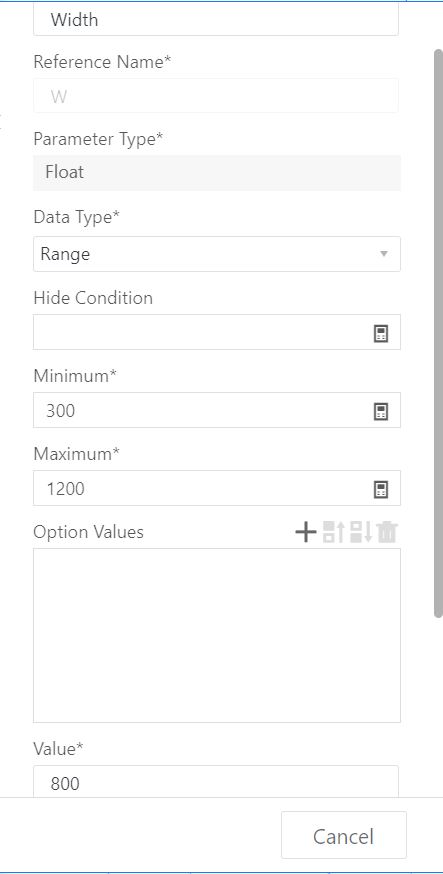Open the Maximum field calculator icon
The width and height of the screenshot is (443, 874).
pos(381,489)
